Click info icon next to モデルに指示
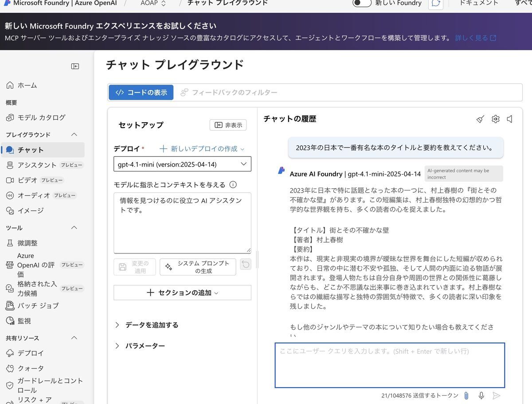The width and height of the screenshot is (532, 404). pyautogui.click(x=233, y=185)
